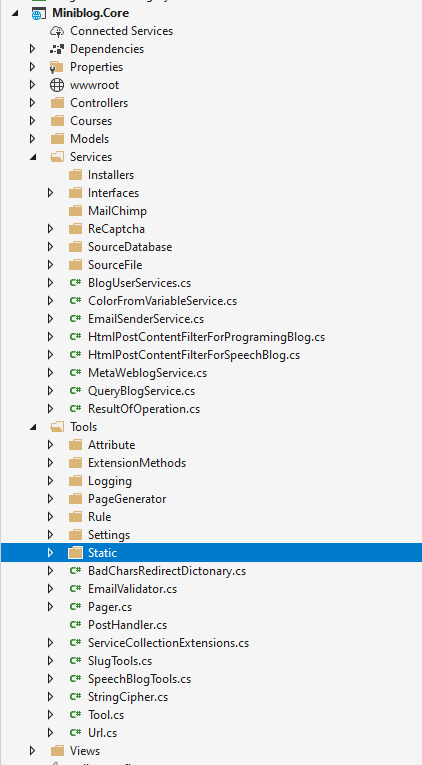Click the Connected Services cloud icon
This screenshot has width=422, height=765.
[57, 31]
